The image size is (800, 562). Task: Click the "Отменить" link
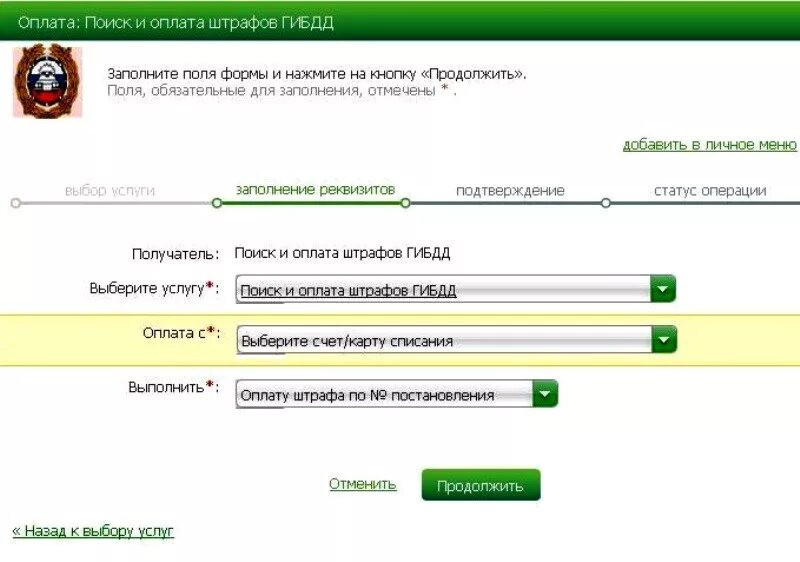coord(362,483)
